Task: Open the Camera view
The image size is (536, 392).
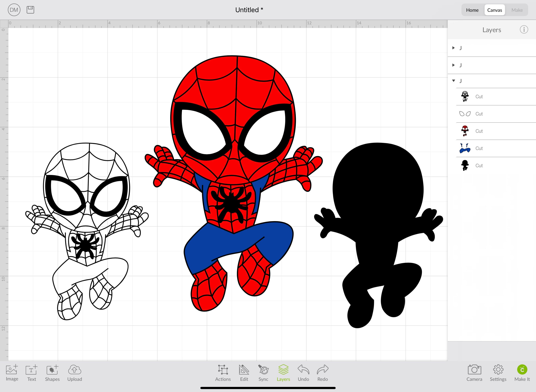Action: click(474, 373)
